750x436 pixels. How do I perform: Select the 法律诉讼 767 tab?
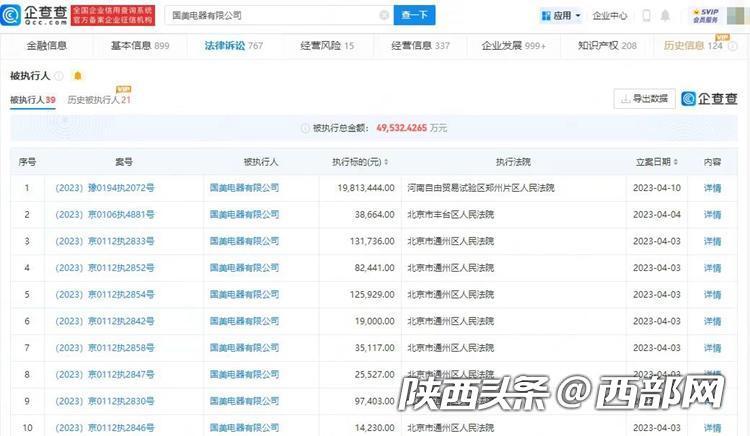pos(233,46)
